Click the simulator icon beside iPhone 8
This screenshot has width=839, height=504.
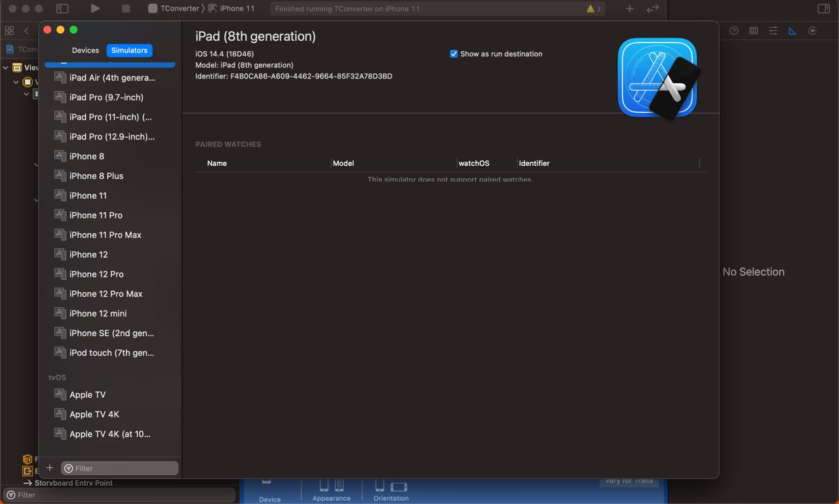click(60, 156)
